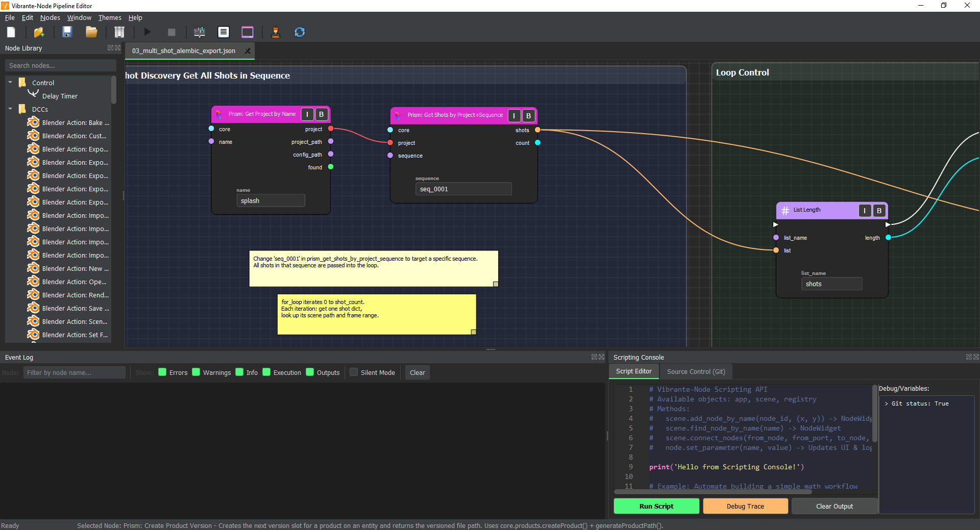The height and width of the screenshot is (530, 980).
Task: Close the 03_multi_shot_alembic_export.json tab
Action: click(248, 51)
